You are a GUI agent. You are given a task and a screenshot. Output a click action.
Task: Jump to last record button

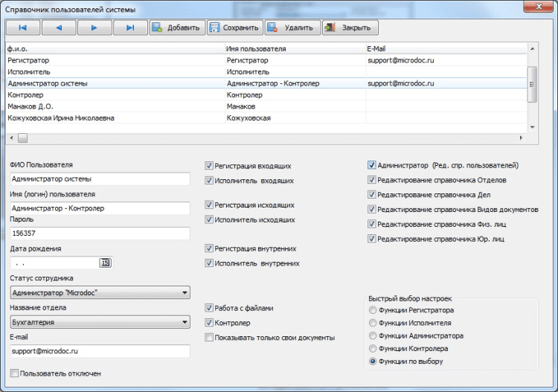pos(130,28)
